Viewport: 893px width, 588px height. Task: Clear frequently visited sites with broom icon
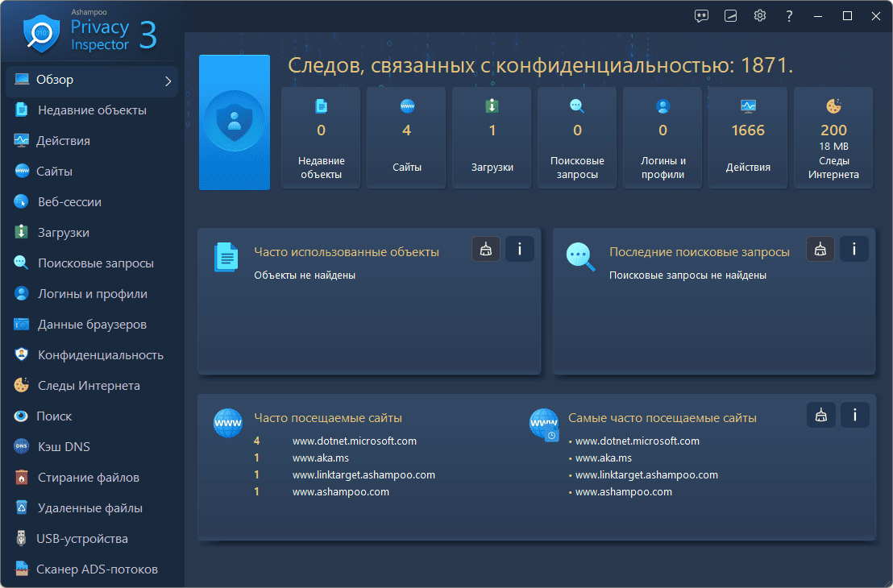point(820,415)
